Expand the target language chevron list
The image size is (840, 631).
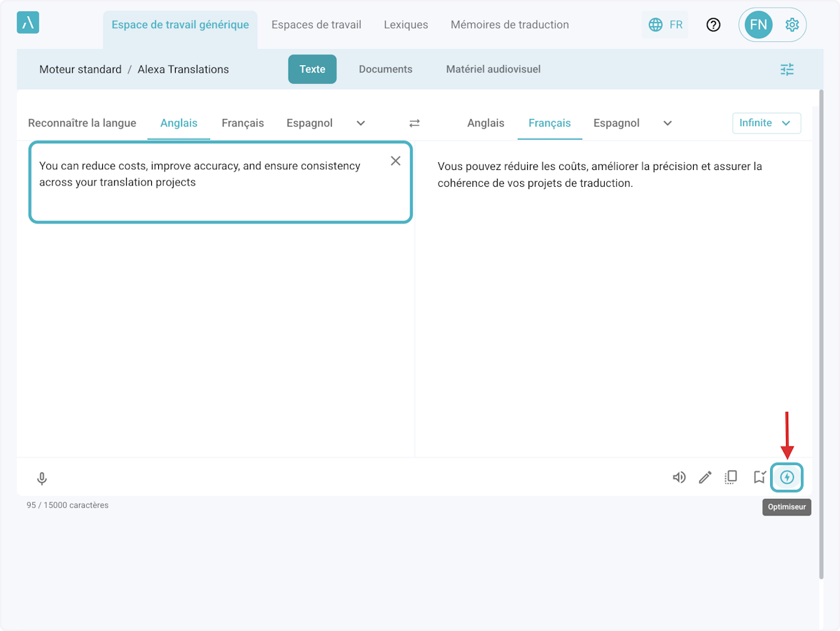(x=668, y=123)
